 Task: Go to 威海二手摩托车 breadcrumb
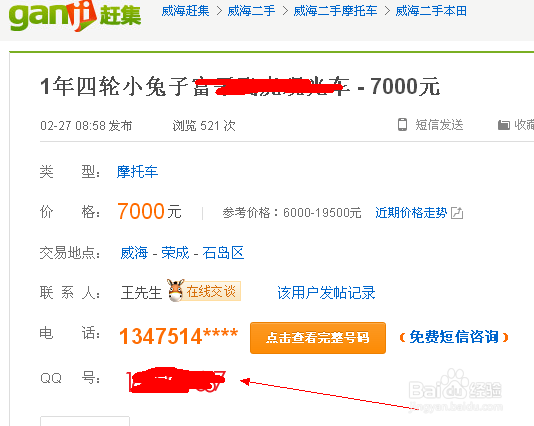(335, 11)
